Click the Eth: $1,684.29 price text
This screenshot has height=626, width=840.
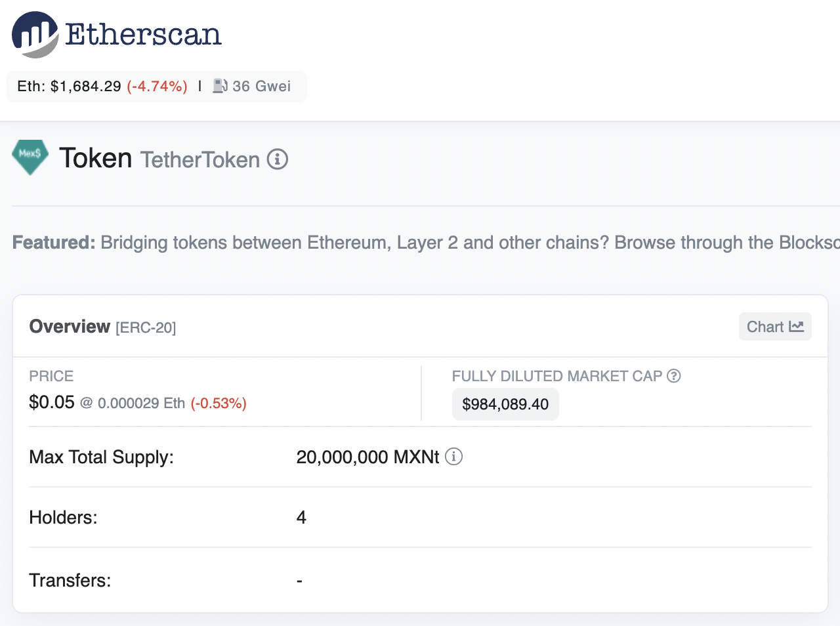(x=69, y=86)
